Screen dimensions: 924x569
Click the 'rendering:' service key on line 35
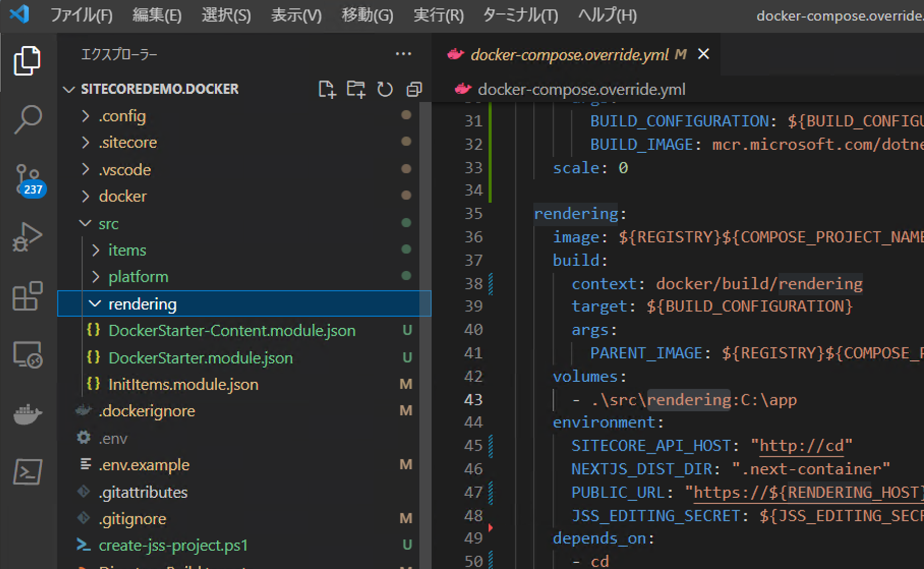(x=580, y=213)
